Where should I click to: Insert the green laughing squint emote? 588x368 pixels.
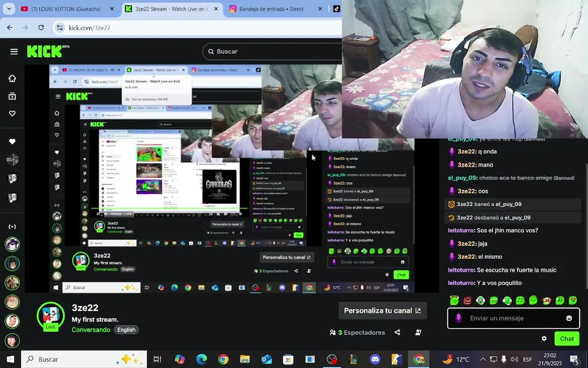(x=494, y=300)
